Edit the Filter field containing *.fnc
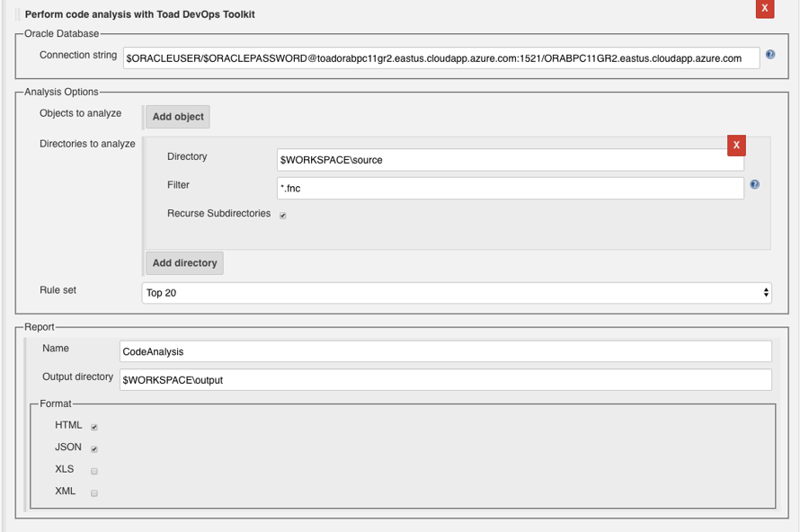This screenshot has width=800, height=532. click(x=511, y=188)
